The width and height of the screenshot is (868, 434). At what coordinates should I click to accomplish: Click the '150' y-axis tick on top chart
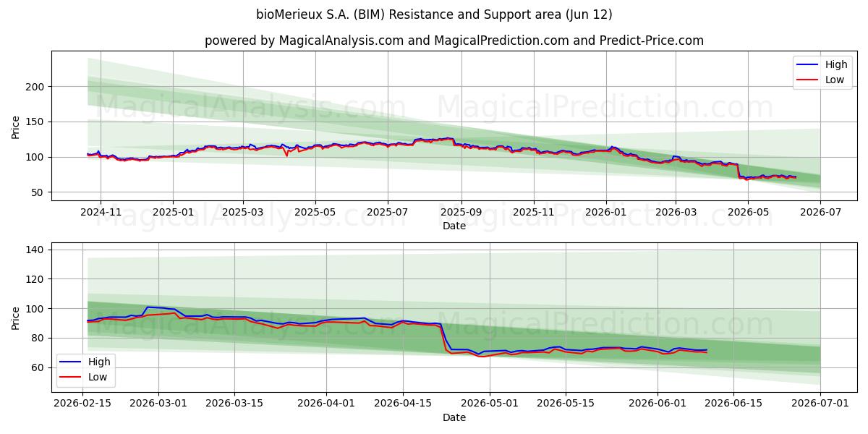tap(37, 122)
